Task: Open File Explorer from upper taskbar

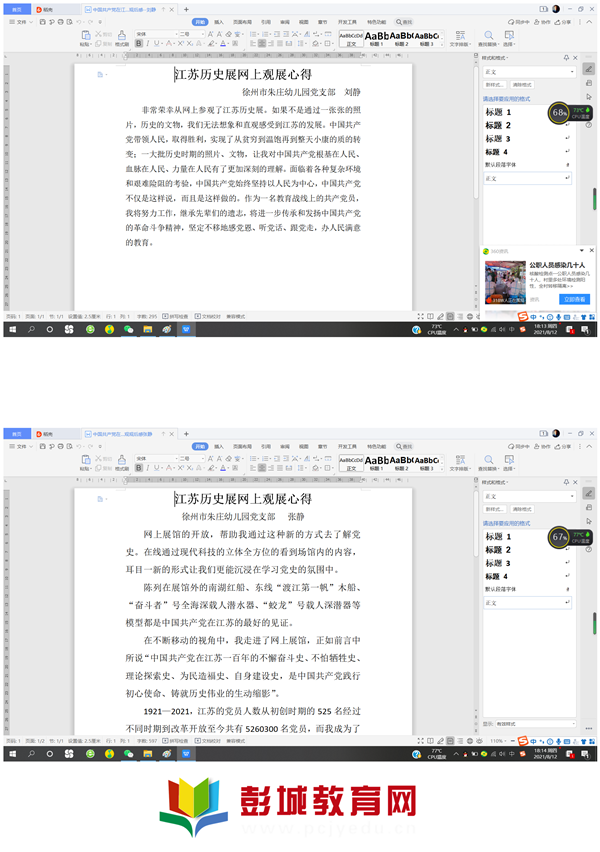Action: point(147,329)
